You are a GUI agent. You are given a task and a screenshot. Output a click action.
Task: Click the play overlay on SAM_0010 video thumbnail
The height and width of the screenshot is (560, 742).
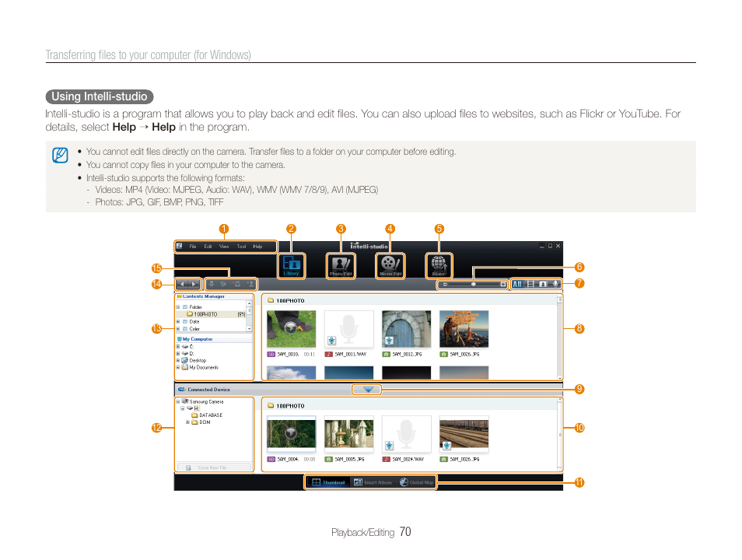point(291,327)
